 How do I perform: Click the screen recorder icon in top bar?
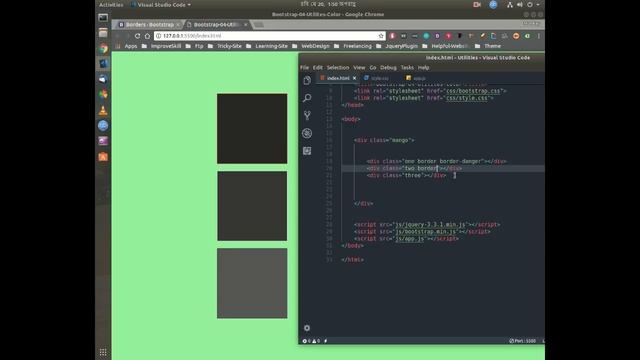477,4
